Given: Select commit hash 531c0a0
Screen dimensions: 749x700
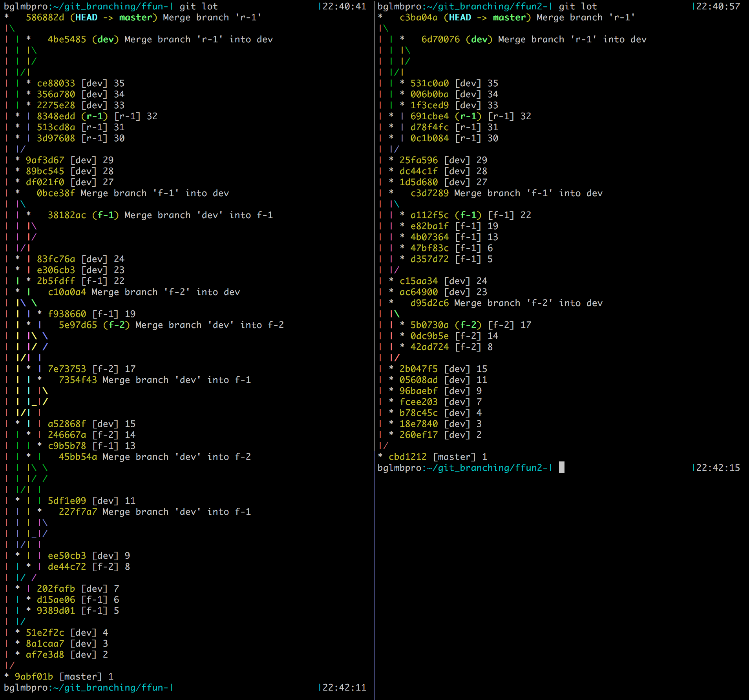Looking at the screenshot, I should click(429, 84).
